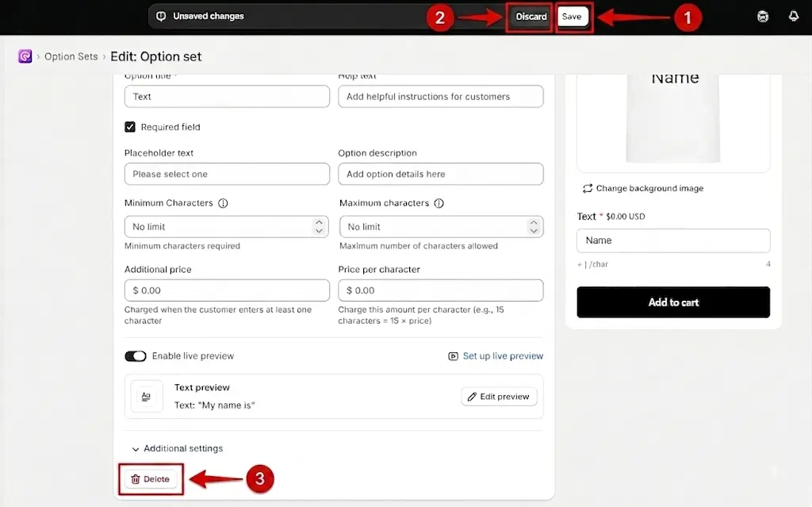Decrease Minimum Characters with down arrow

(x=319, y=231)
